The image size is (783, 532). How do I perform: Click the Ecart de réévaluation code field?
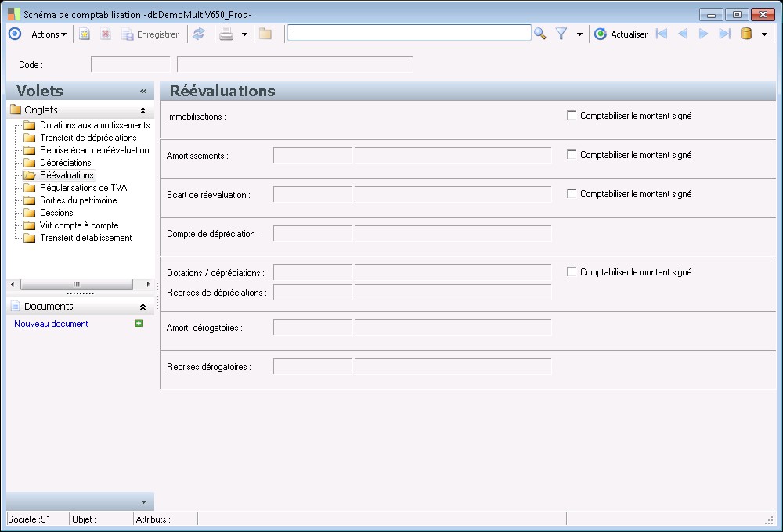[313, 194]
